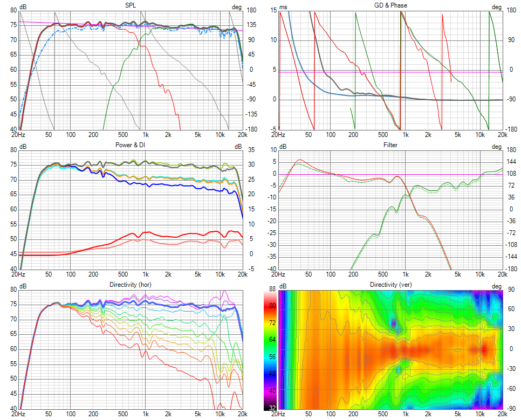Click the "-60" degree tick on Directivity (ver) chart
The width and height of the screenshot is (521, 420).
[x=511, y=388]
